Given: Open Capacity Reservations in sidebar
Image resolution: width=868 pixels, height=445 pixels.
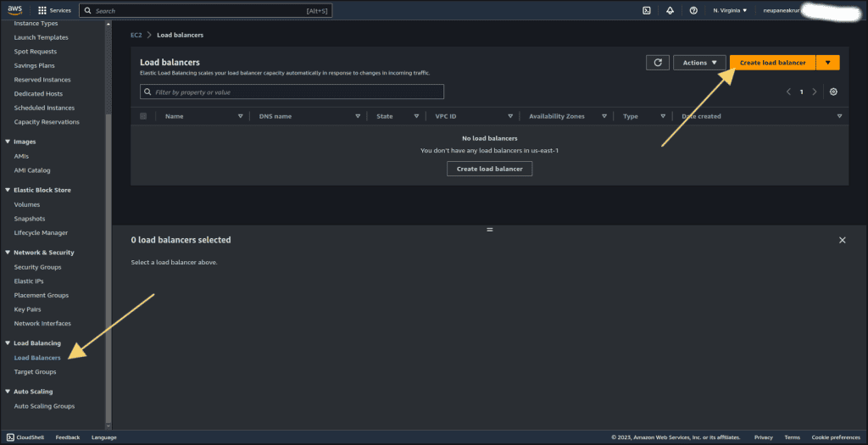Looking at the screenshot, I should [x=47, y=122].
